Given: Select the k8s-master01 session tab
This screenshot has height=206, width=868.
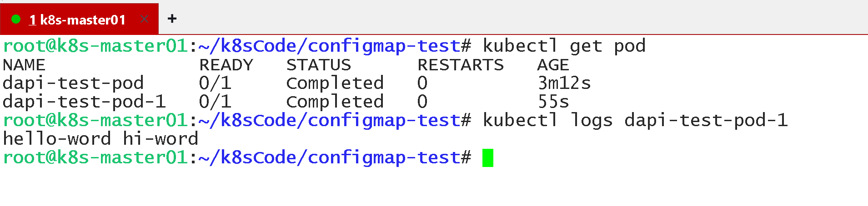Looking at the screenshot, I should 77,20.
